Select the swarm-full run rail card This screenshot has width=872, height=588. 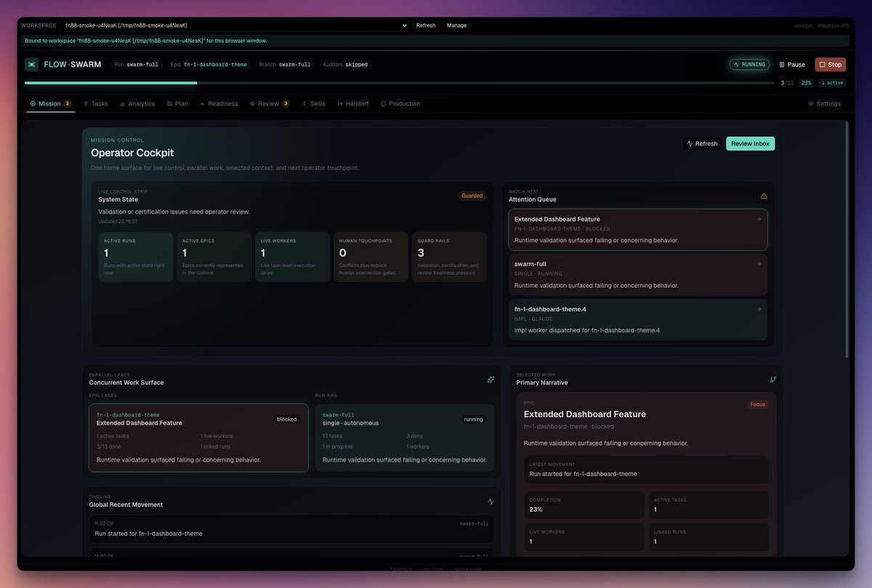point(405,438)
